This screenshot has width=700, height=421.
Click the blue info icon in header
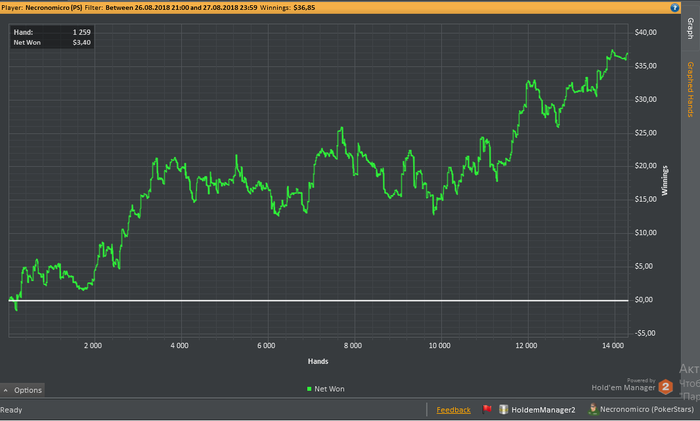675,8
